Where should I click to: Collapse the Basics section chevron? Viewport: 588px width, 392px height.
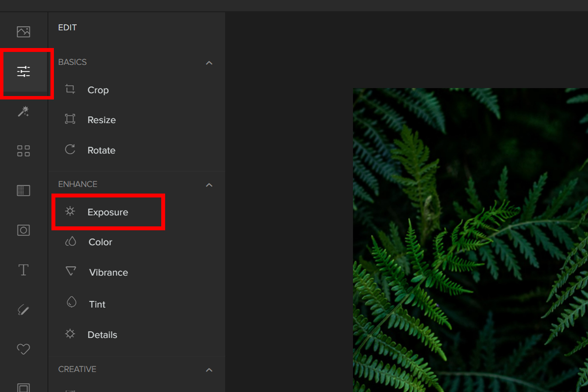pyautogui.click(x=209, y=63)
